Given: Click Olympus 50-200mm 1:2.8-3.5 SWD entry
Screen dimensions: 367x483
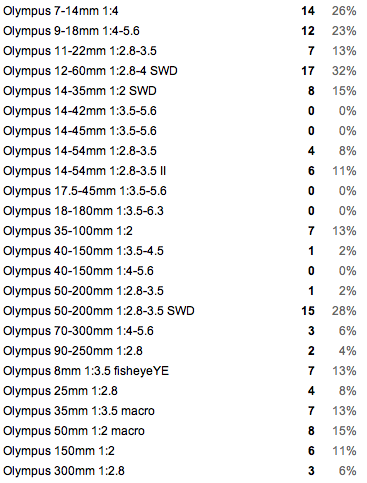Looking at the screenshot, I should point(99,311).
